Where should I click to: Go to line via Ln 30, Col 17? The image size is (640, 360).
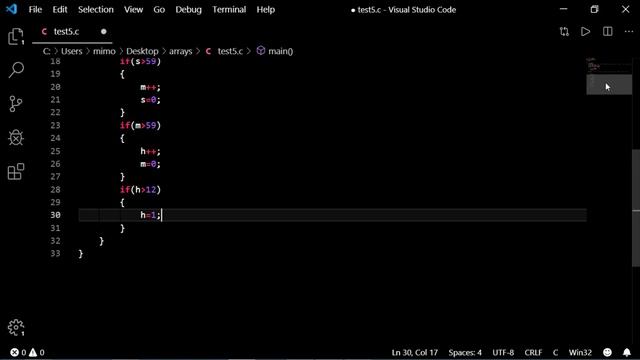click(x=415, y=352)
